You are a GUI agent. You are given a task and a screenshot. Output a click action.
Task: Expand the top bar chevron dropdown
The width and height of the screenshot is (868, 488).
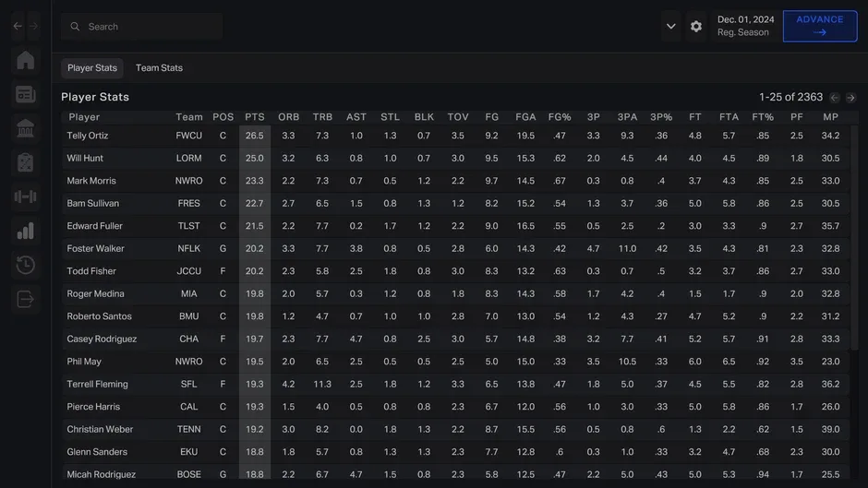(x=670, y=26)
